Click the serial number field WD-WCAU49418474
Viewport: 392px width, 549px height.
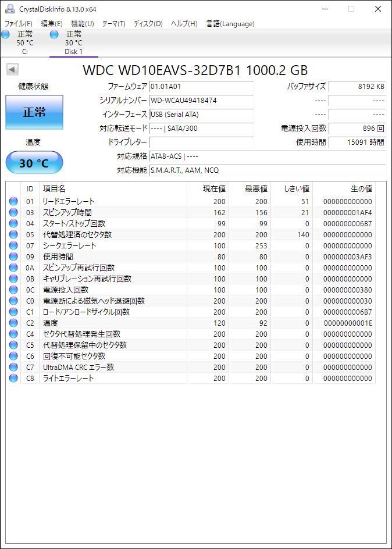point(201,101)
